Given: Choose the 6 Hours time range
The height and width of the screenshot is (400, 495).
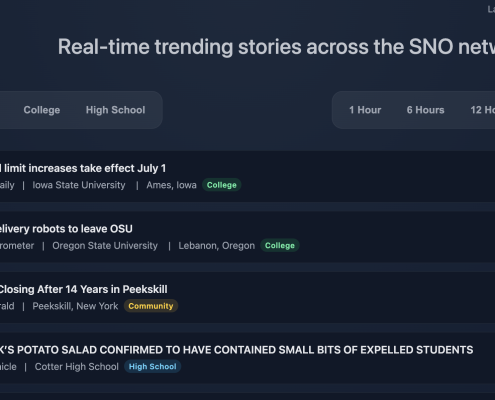Looking at the screenshot, I should tap(425, 110).
